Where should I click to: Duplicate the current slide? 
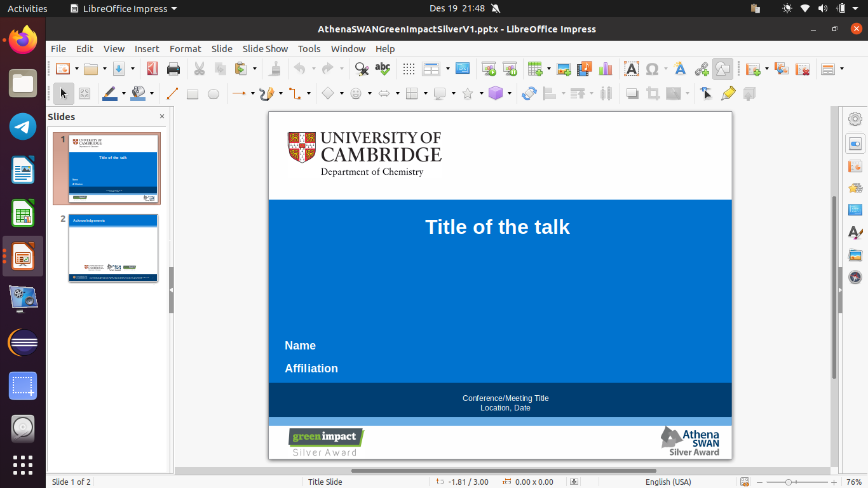(x=782, y=69)
